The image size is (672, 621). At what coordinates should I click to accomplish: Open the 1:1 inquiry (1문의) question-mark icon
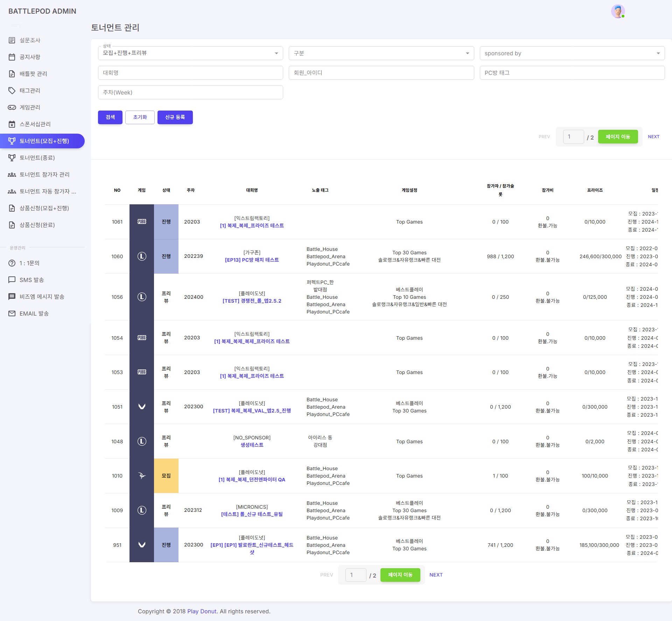[x=12, y=263]
